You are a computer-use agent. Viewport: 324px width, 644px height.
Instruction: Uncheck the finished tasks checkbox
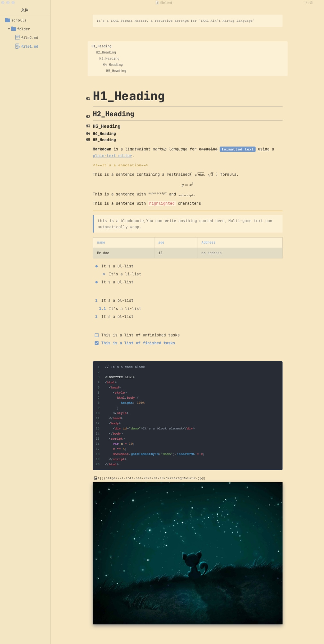[96, 343]
